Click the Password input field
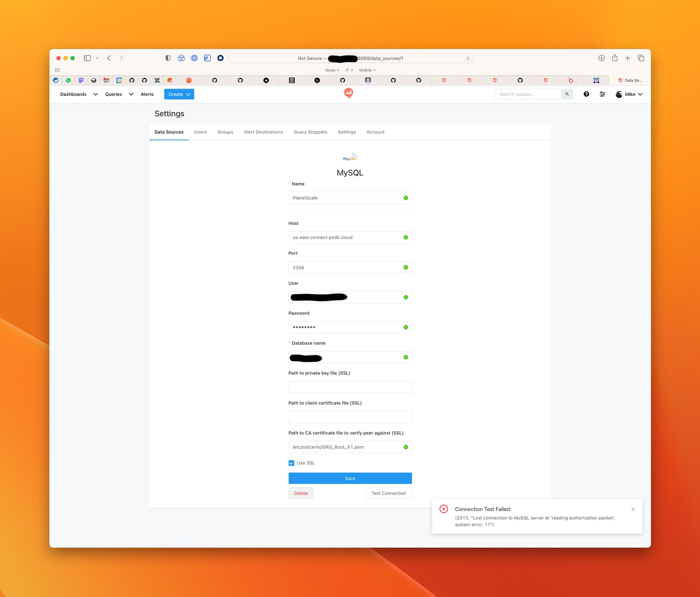The image size is (700, 597). [350, 327]
